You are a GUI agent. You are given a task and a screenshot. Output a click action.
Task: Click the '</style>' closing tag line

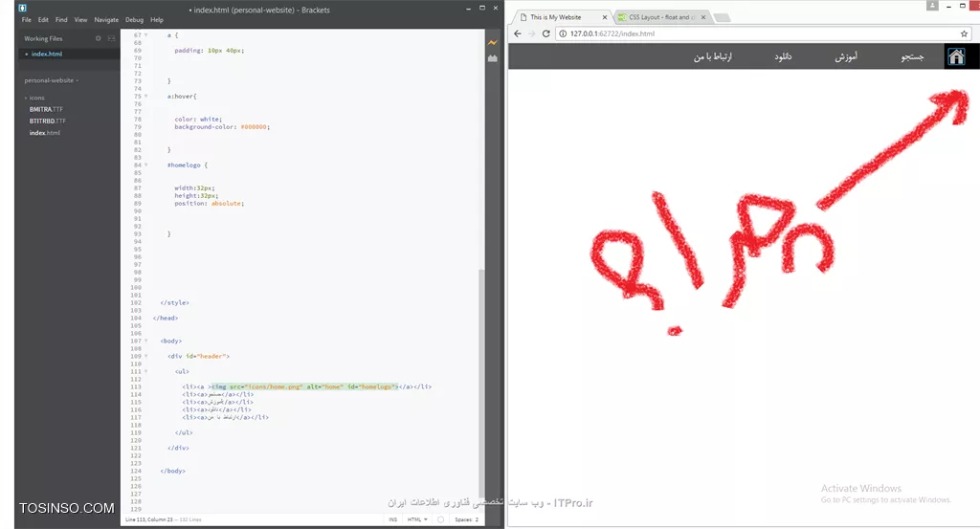tap(174, 303)
